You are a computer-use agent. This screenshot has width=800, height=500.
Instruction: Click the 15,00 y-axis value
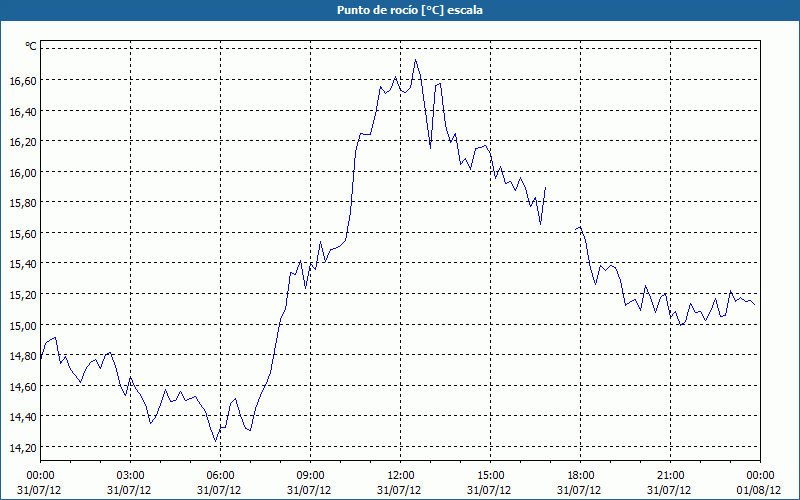(23, 326)
